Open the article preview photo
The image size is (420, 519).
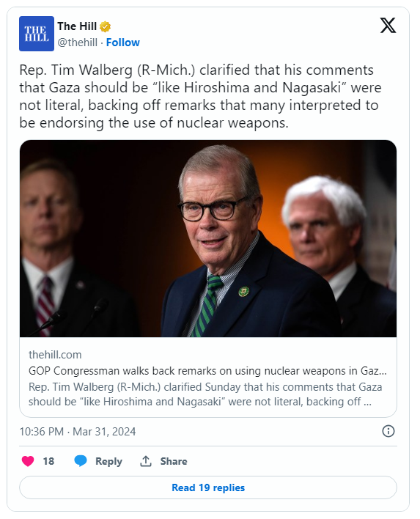click(x=208, y=239)
